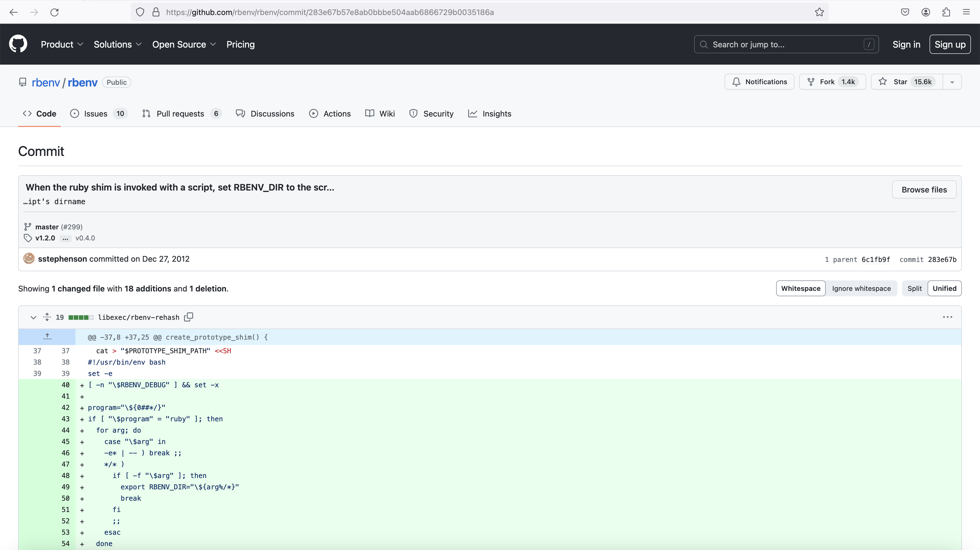Copy the libexec/rbenv-rehash file path
Image resolution: width=980 pixels, height=550 pixels.
point(189,317)
